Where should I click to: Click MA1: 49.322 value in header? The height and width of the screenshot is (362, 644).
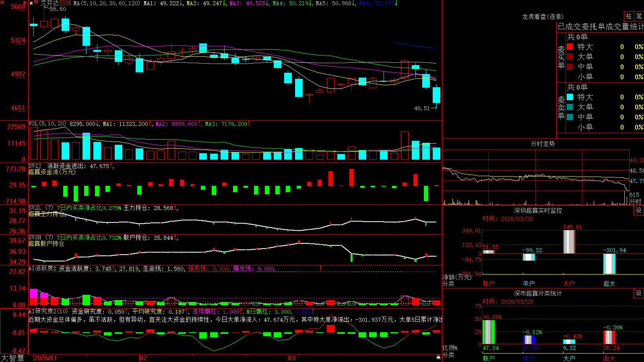pyautogui.click(x=163, y=3)
